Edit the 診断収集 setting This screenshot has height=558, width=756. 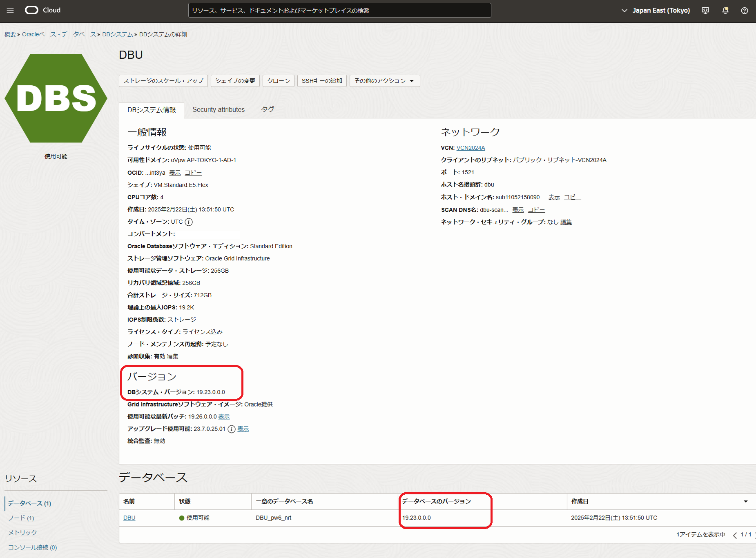(x=172, y=356)
